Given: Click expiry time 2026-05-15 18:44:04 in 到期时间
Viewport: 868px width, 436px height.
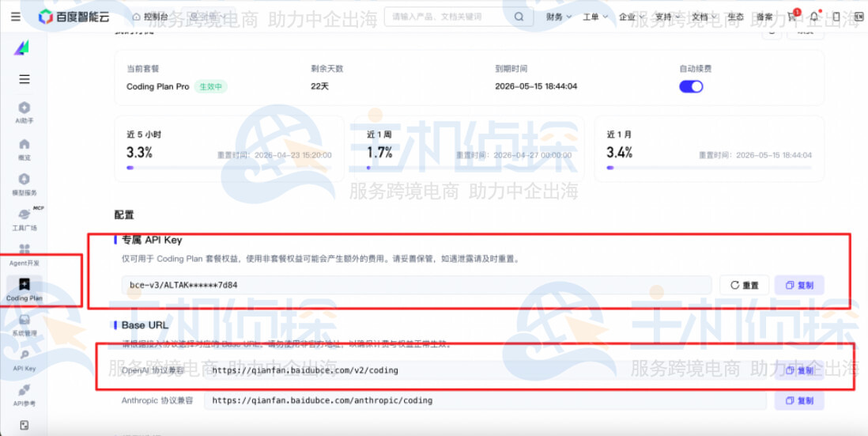Looking at the screenshot, I should pos(536,87).
